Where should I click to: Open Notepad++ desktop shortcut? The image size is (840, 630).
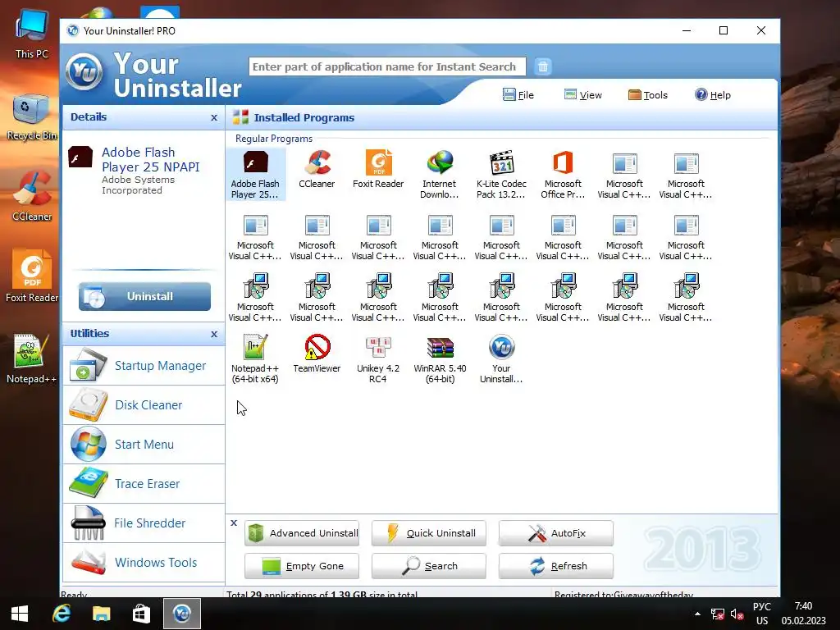click(x=32, y=359)
